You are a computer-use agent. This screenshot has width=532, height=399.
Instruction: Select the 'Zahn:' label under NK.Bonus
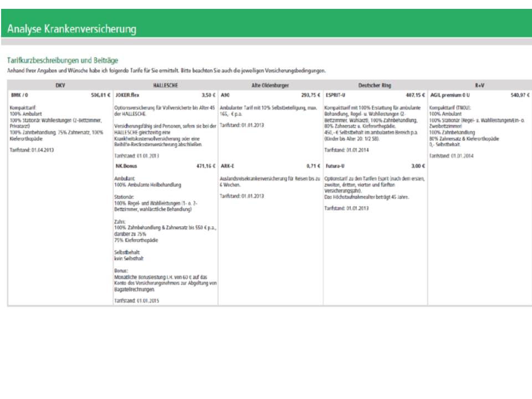(120, 222)
